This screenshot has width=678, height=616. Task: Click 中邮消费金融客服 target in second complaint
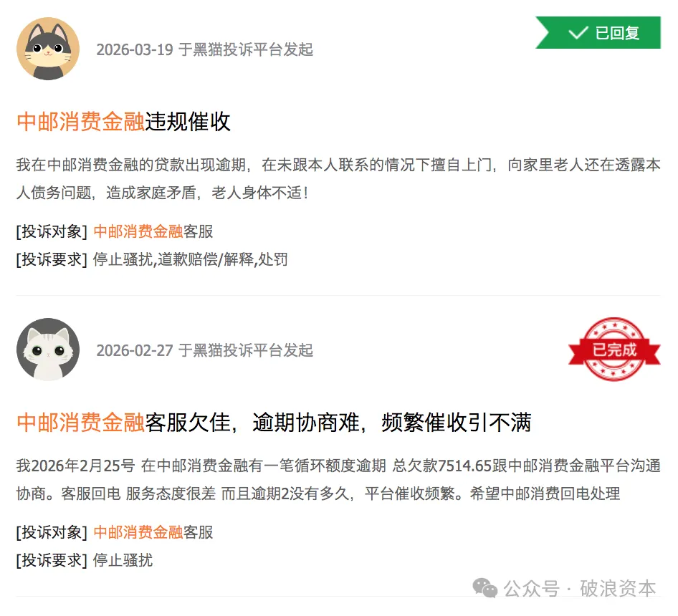pyautogui.click(x=153, y=532)
